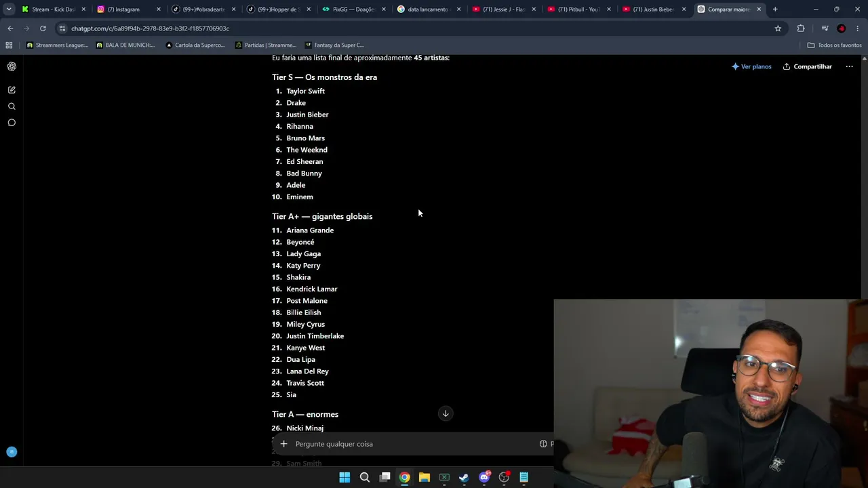
Task: Close the Comparar maiores ChatGPT tab
Action: (x=759, y=9)
